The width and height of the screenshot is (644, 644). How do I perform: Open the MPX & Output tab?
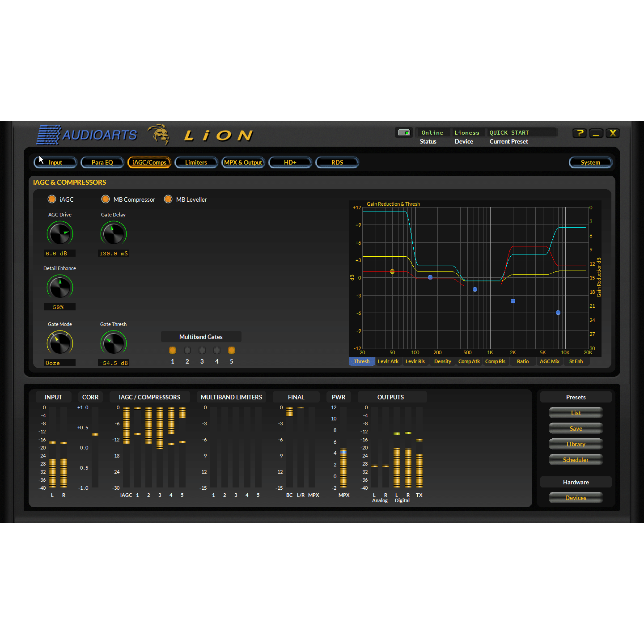243,162
